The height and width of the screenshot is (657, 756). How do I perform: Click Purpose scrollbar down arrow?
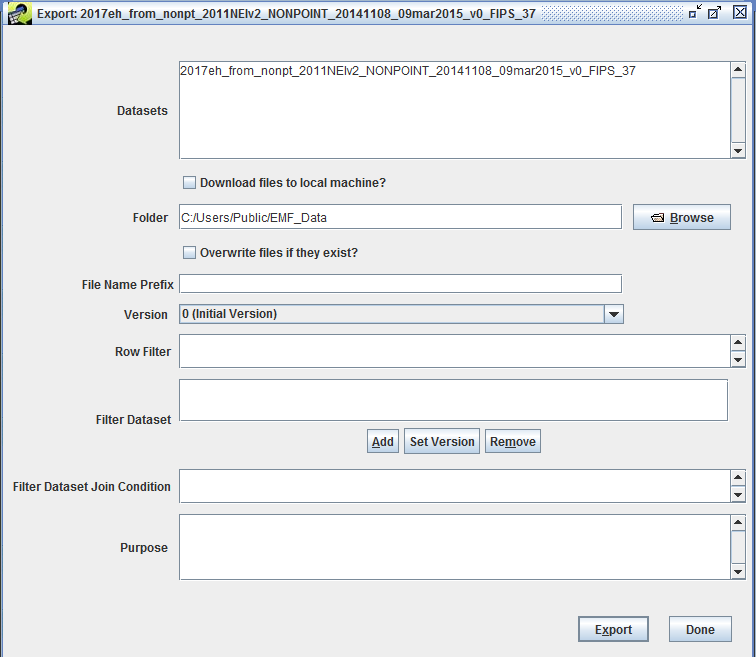(738, 572)
